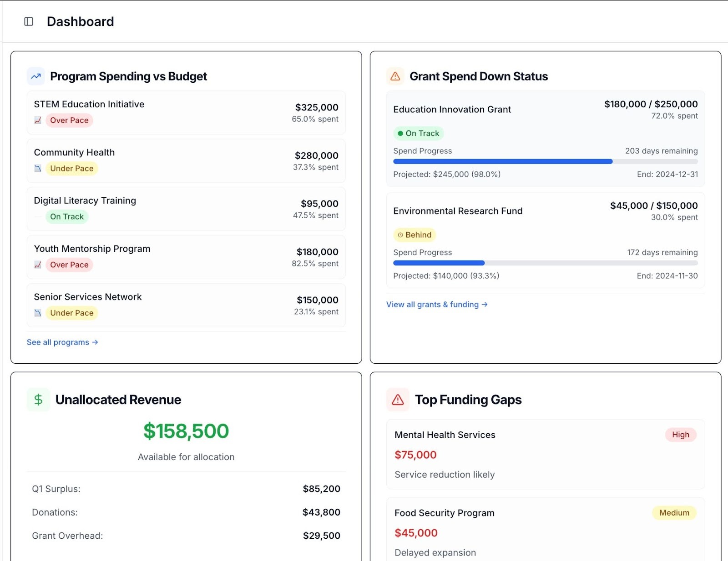Toggle the sidebar panel icon beside Dashboard
The image size is (728, 561).
point(29,21)
